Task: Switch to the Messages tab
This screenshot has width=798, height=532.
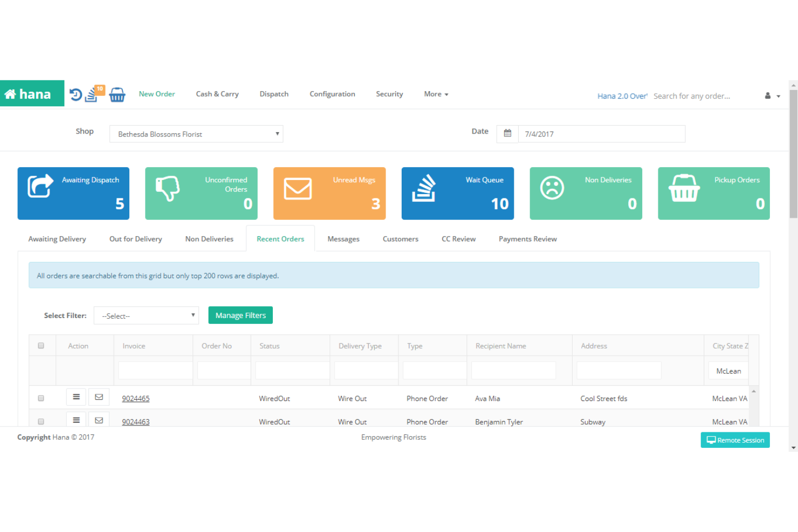Action: tap(343, 239)
